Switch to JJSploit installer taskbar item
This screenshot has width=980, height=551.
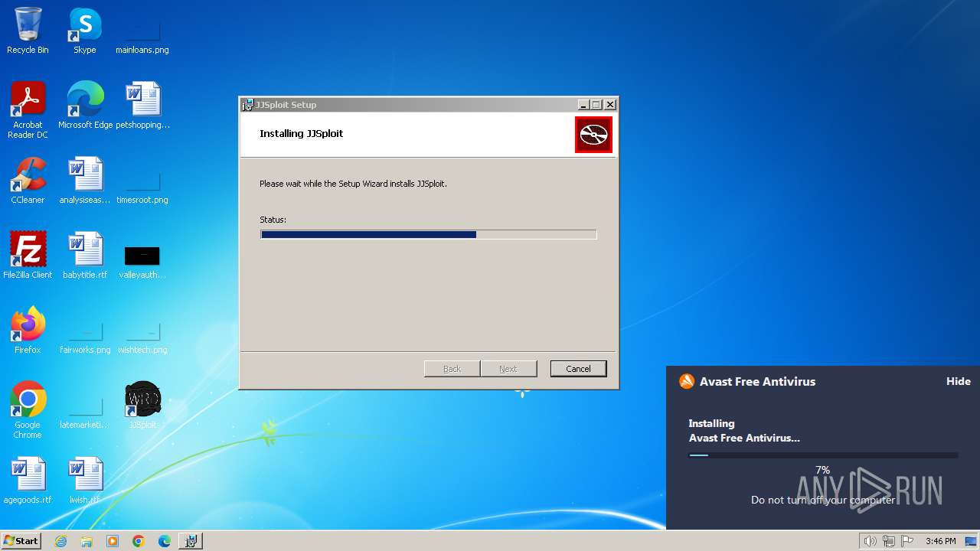pos(191,541)
